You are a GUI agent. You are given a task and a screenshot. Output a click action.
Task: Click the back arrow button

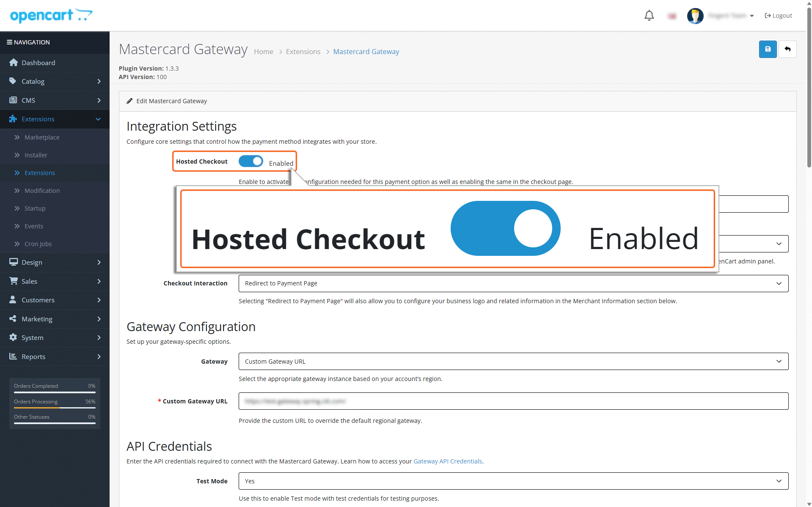(x=787, y=49)
